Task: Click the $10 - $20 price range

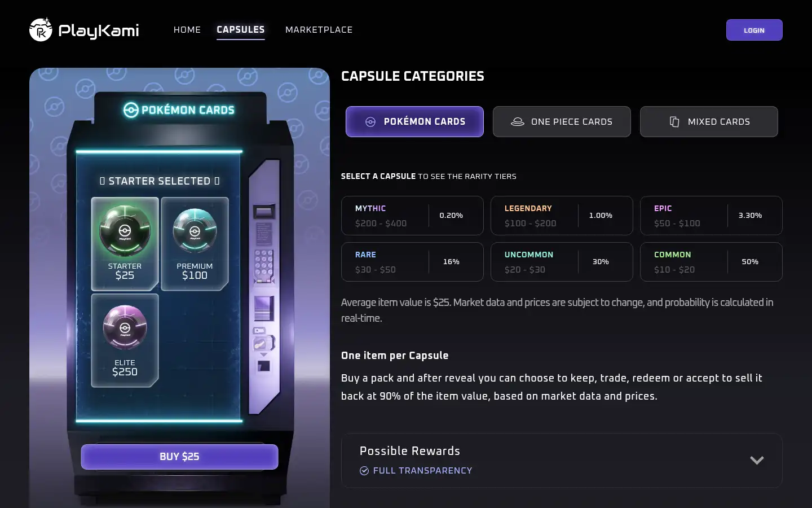Action: [x=674, y=270]
